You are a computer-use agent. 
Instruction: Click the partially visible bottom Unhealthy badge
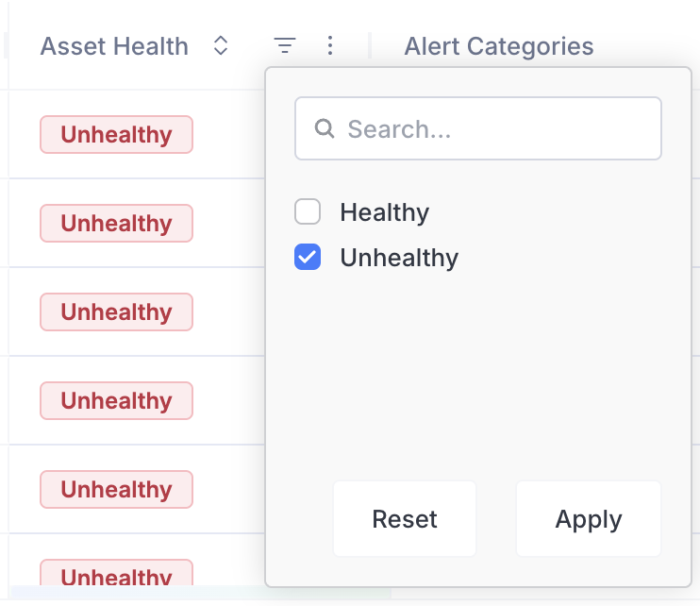[116, 574]
